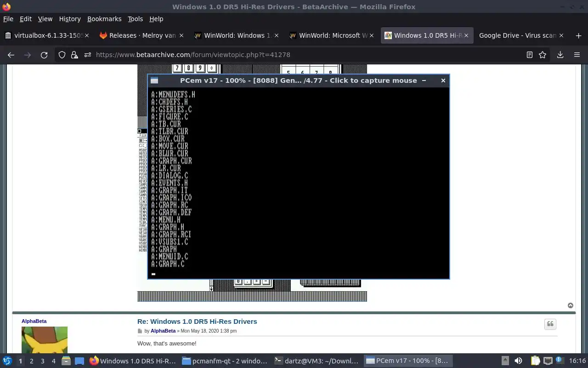Open AlphaBeta author link in post byline
This screenshot has height=368, width=588.
point(163,331)
